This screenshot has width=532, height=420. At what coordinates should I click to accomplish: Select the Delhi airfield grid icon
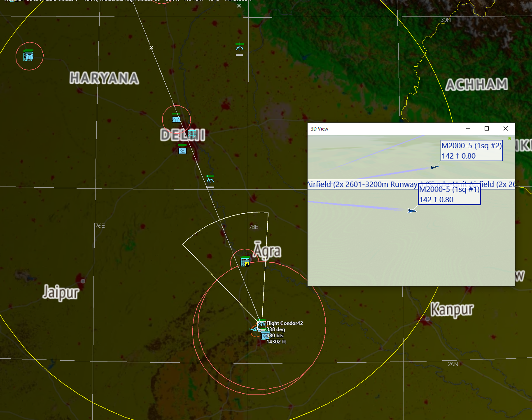coord(192,134)
